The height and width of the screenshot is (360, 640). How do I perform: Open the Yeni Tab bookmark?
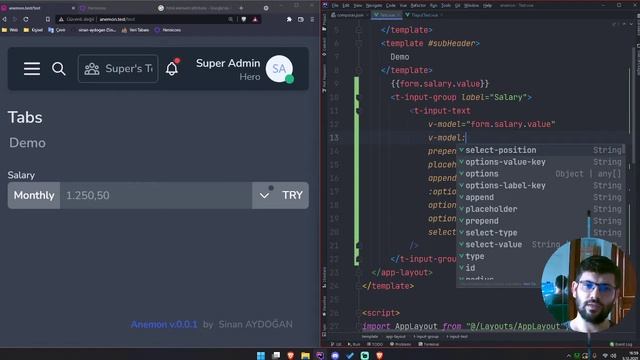point(135,30)
